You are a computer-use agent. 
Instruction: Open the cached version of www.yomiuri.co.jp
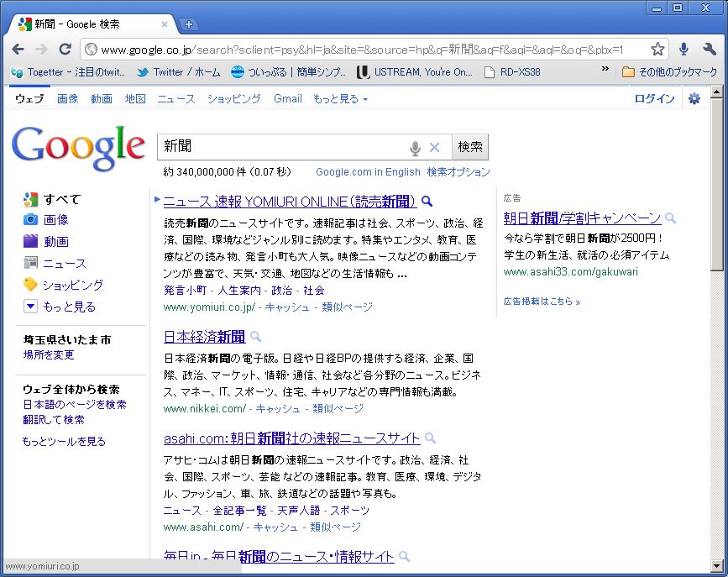287,307
